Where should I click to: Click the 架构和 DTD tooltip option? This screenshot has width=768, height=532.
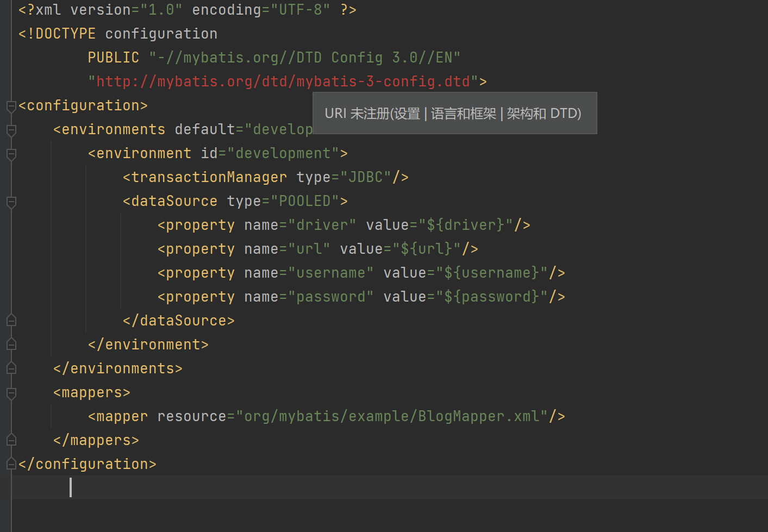pos(544,113)
